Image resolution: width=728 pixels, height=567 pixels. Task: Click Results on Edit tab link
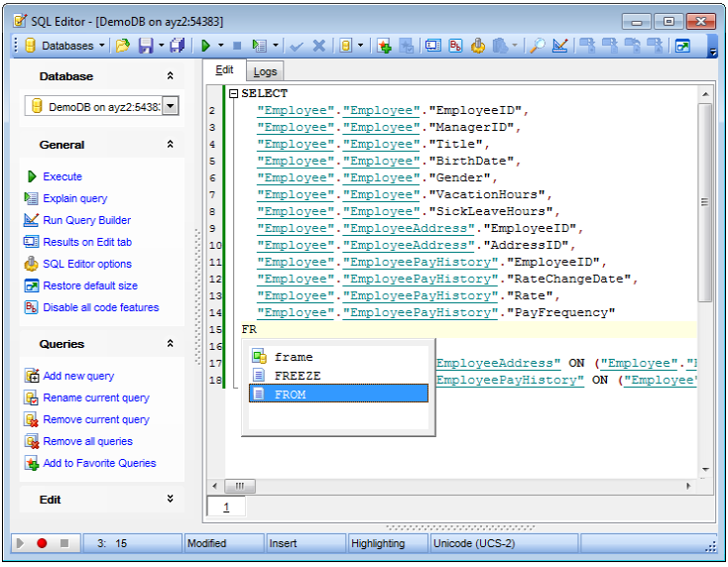click(x=87, y=242)
